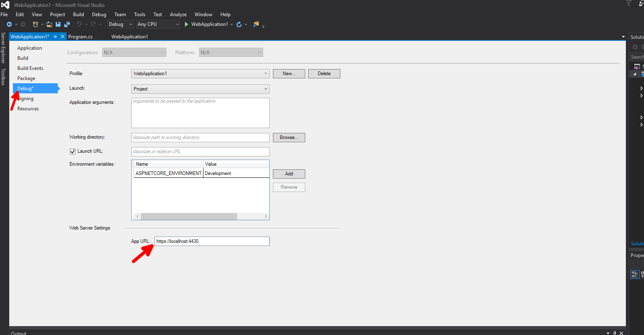Select the Application properties page
The width and height of the screenshot is (644, 335).
(29, 48)
